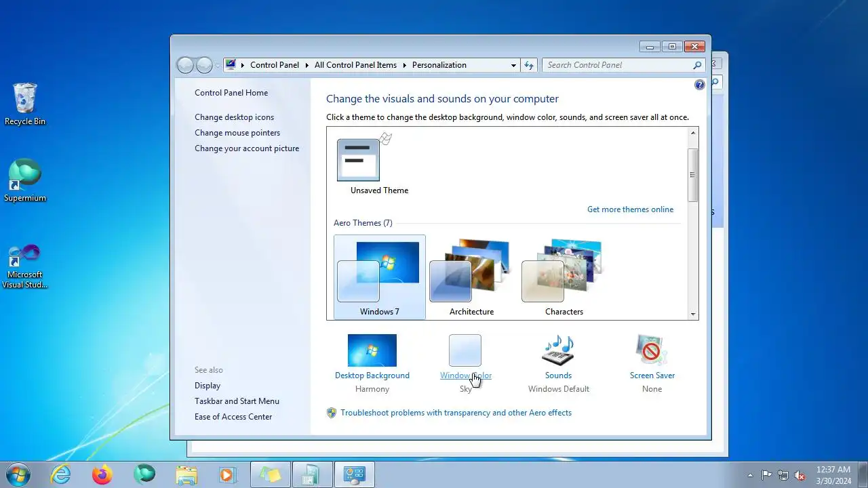Open Windows Explorer from taskbar
Screen dimensions: 868x488
(186, 474)
